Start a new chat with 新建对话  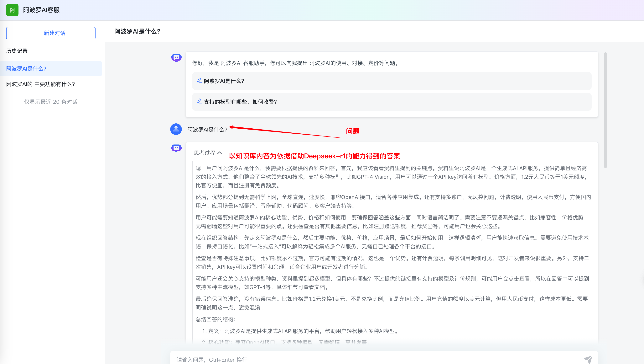pyautogui.click(x=51, y=33)
